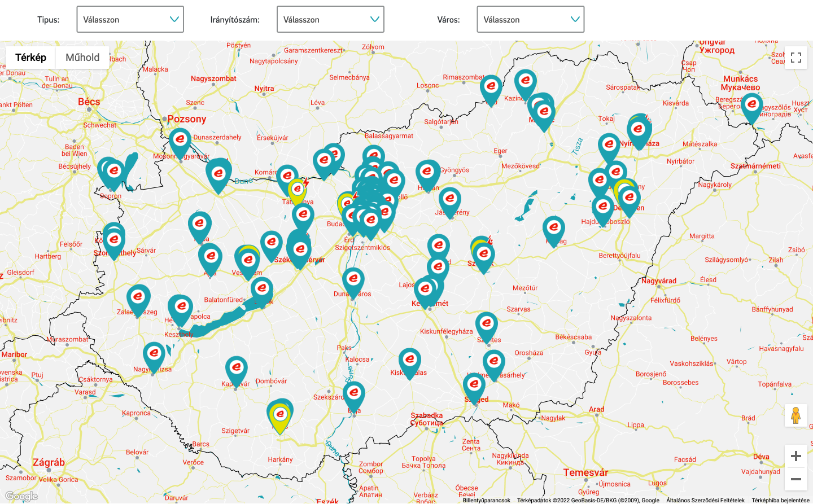Select the marker at Hatvan

(x=427, y=176)
